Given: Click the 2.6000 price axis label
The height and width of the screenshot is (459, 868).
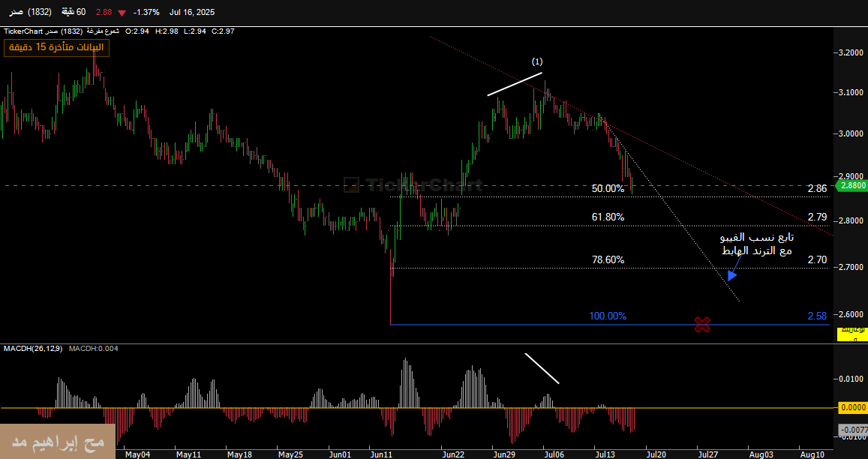Looking at the screenshot, I should [x=851, y=314].
